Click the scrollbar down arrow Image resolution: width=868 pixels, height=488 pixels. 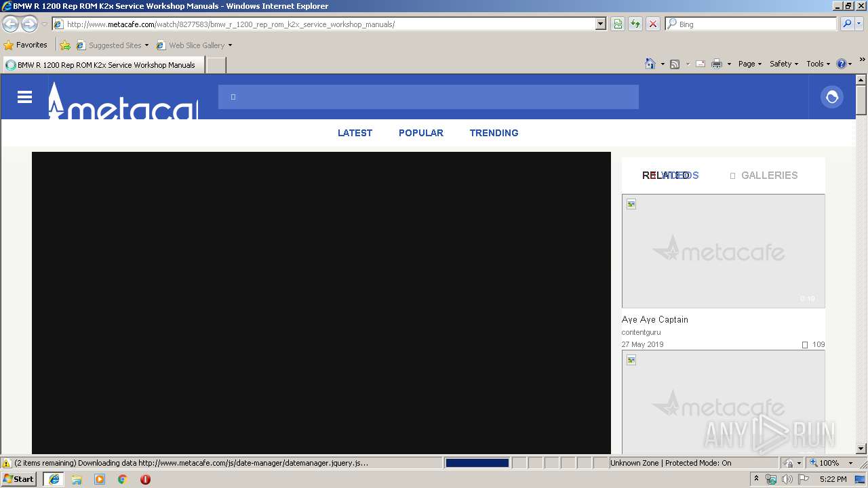(x=861, y=449)
